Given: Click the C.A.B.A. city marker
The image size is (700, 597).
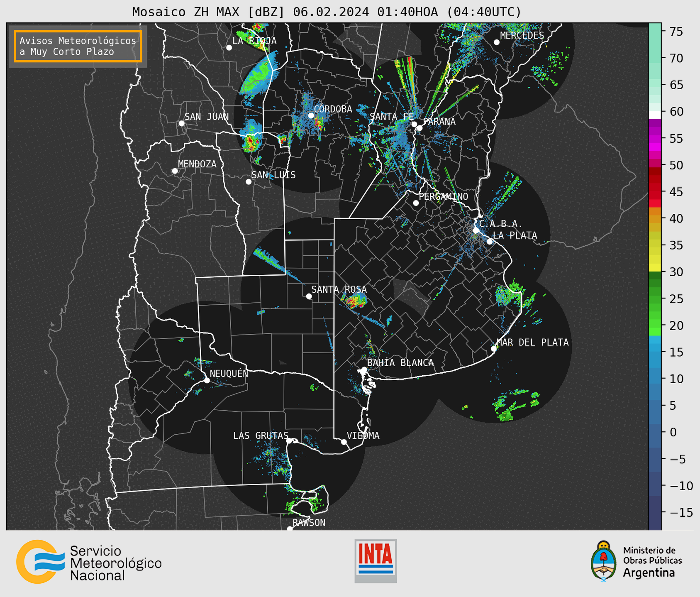Looking at the screenshot, I should (x=476, y=230).
